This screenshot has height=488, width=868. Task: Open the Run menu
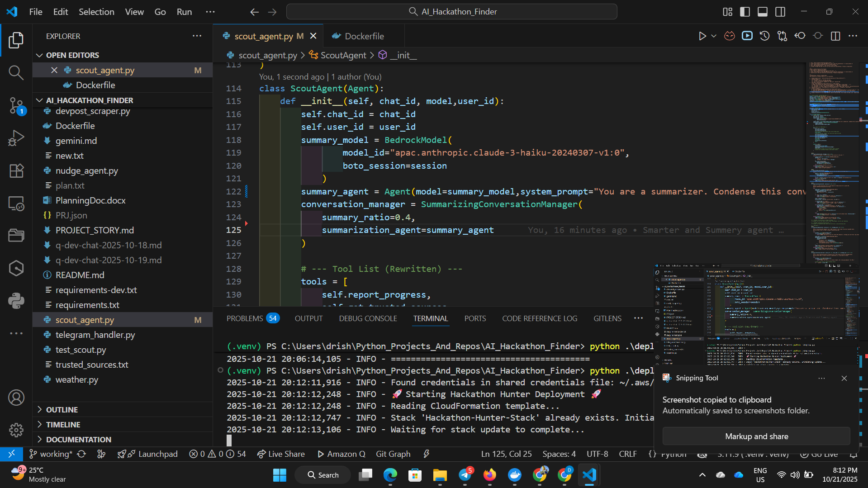[184, 12]
